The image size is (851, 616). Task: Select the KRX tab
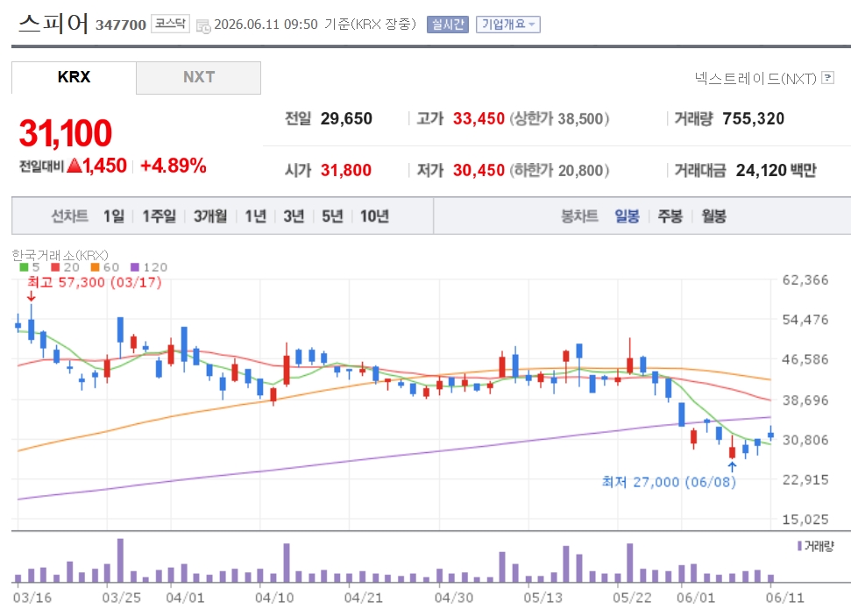74,78
